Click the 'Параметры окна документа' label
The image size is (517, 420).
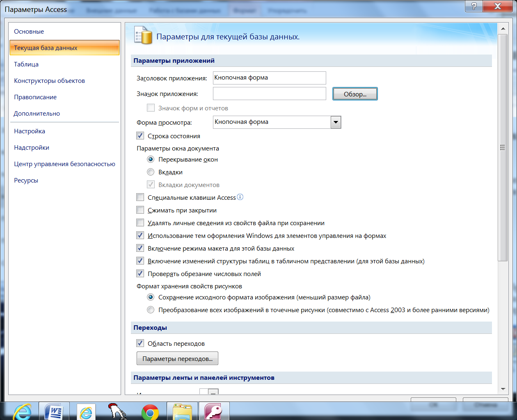click(178, 148)
